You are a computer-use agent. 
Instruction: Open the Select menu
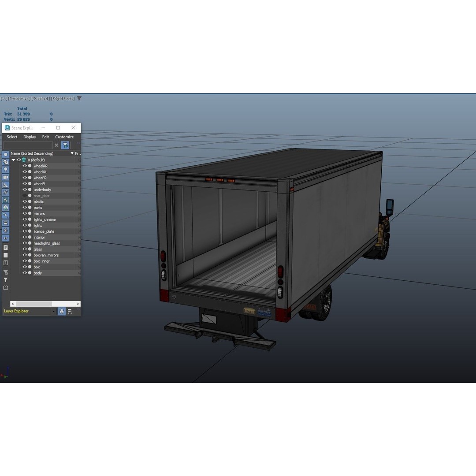click(12, 137)
